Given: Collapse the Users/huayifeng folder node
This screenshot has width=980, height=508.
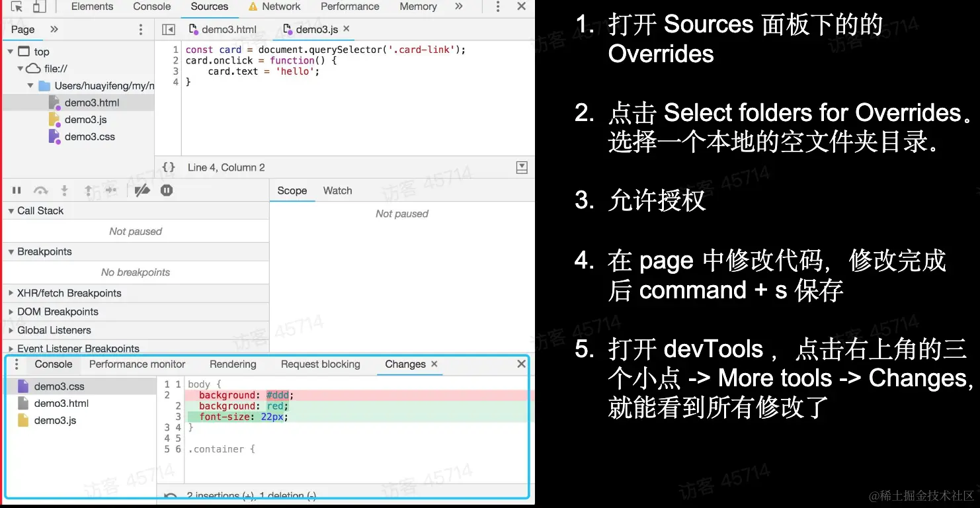Looking at the screenshot, I should pyautogui.click(x=30, y=86).
